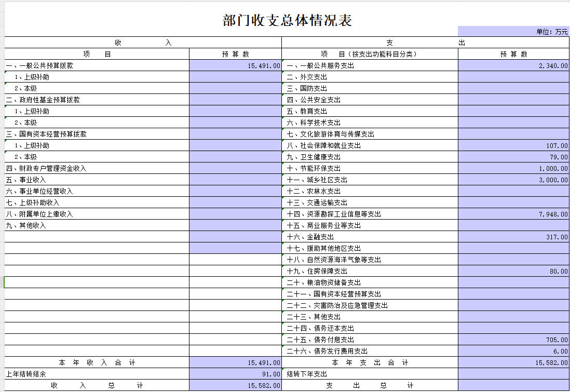Screen dimensions: 570x392
Task: Select the title 部门收支总体情况表
Action: [287, 20]
